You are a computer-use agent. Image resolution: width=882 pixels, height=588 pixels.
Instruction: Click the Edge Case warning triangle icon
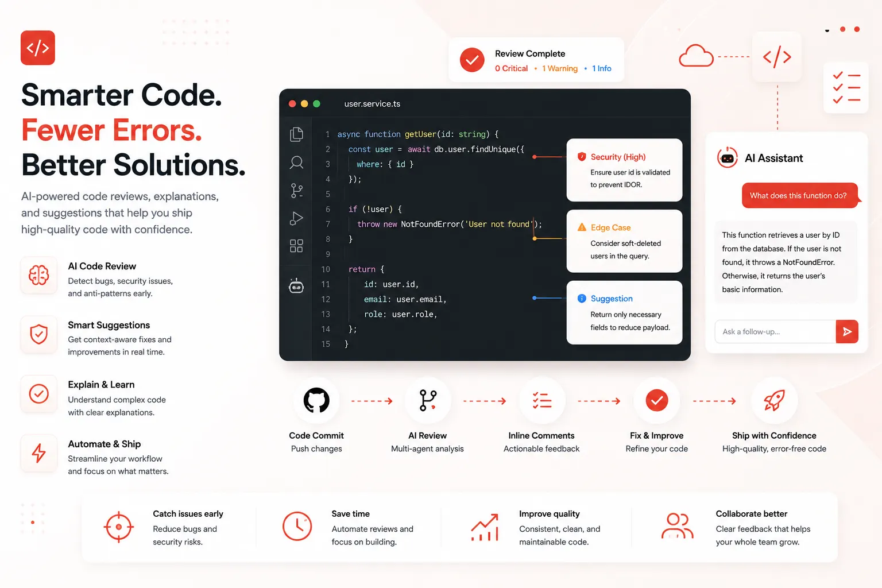tap(582, 227)
